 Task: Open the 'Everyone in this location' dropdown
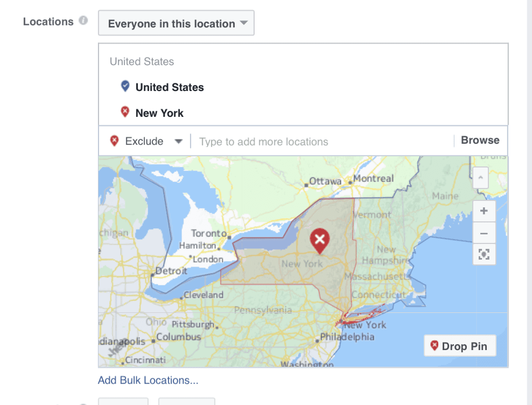tap(176, 23)
